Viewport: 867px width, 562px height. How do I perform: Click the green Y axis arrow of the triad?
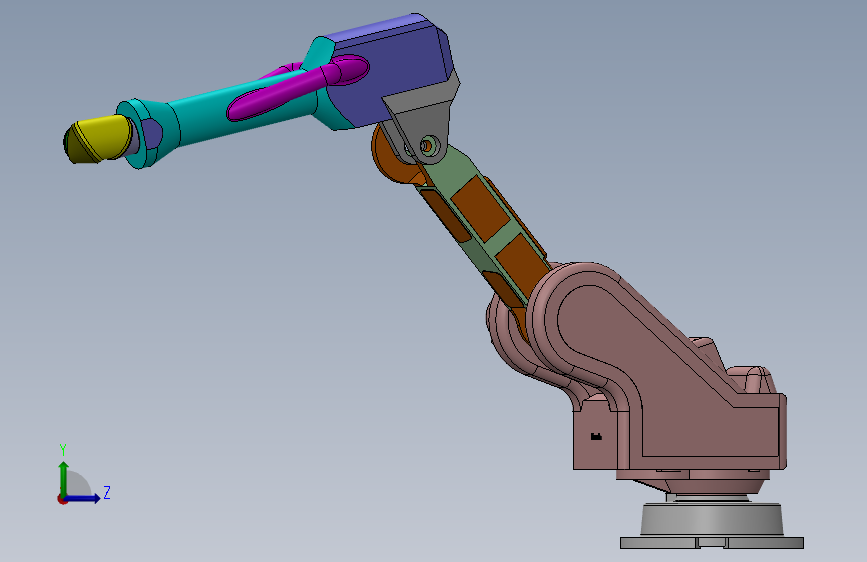(64, 479)
